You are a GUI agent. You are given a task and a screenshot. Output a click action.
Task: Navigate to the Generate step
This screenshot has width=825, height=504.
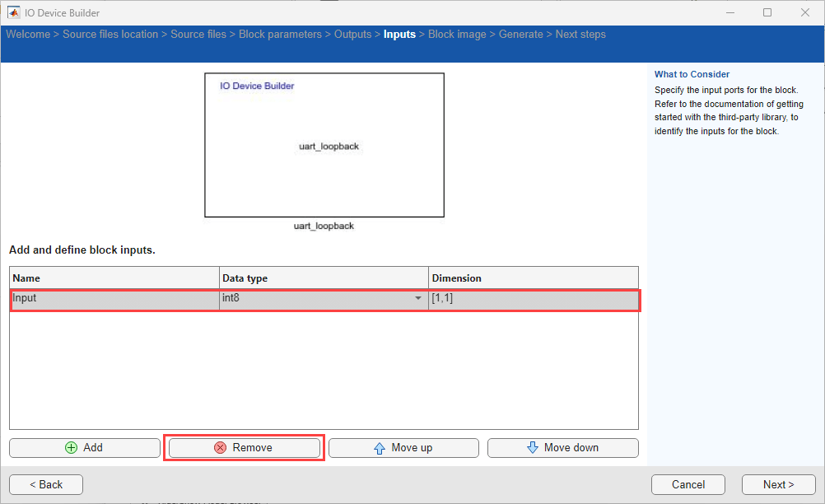pyautogui.click(x=520, y=35)
